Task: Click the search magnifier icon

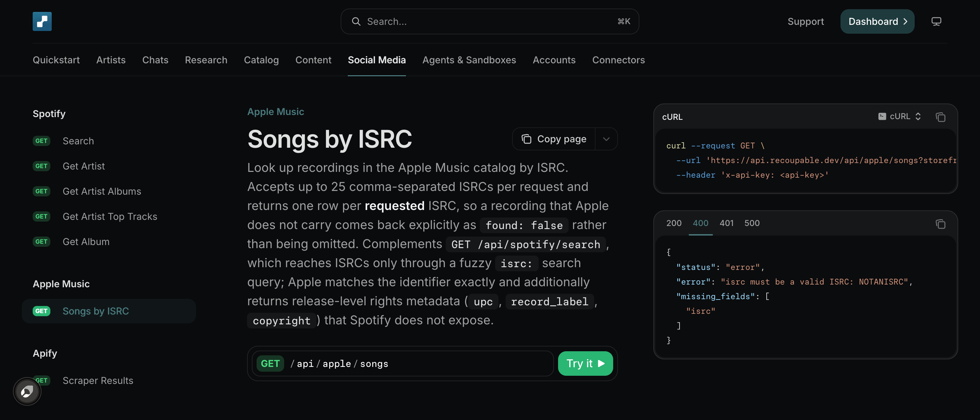Action: [356, 21]
